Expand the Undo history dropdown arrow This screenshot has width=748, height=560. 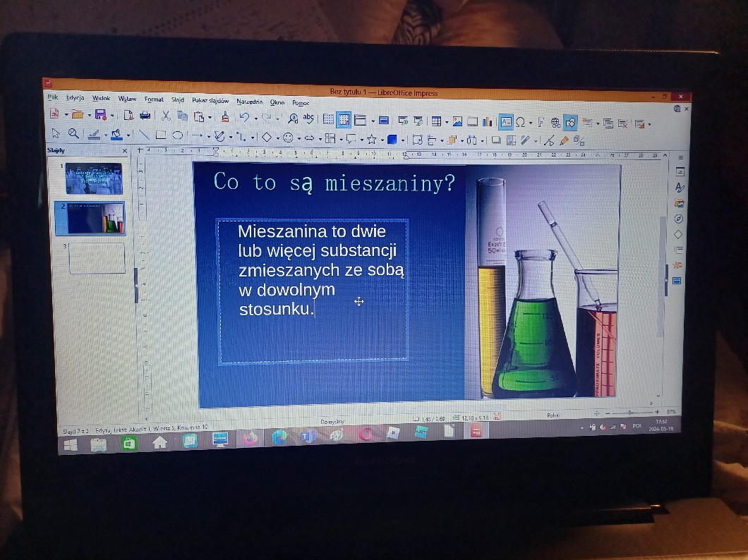click(255, 118)
